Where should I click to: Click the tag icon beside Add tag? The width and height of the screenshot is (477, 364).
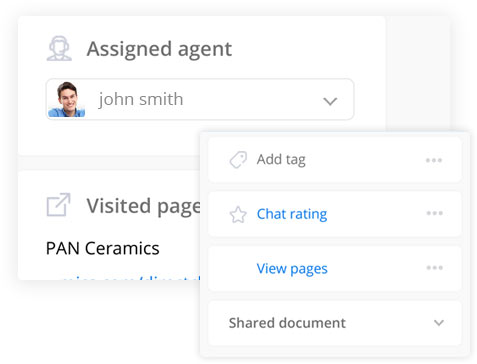(x=238, y=160)
